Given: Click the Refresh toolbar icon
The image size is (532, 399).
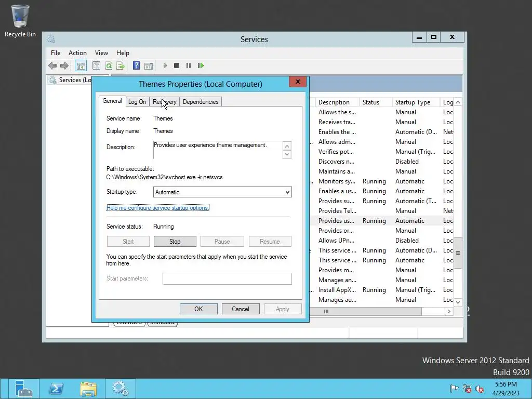Looking at the screenshot, I should 109,65.
